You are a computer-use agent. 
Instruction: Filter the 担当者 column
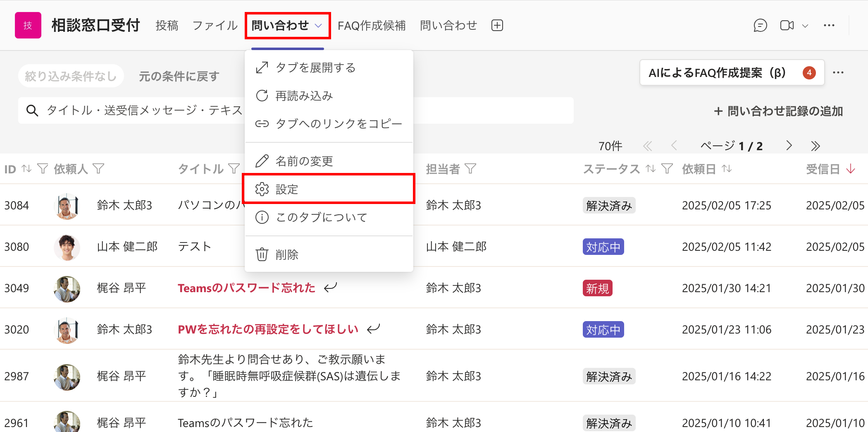tap(470, 168)
